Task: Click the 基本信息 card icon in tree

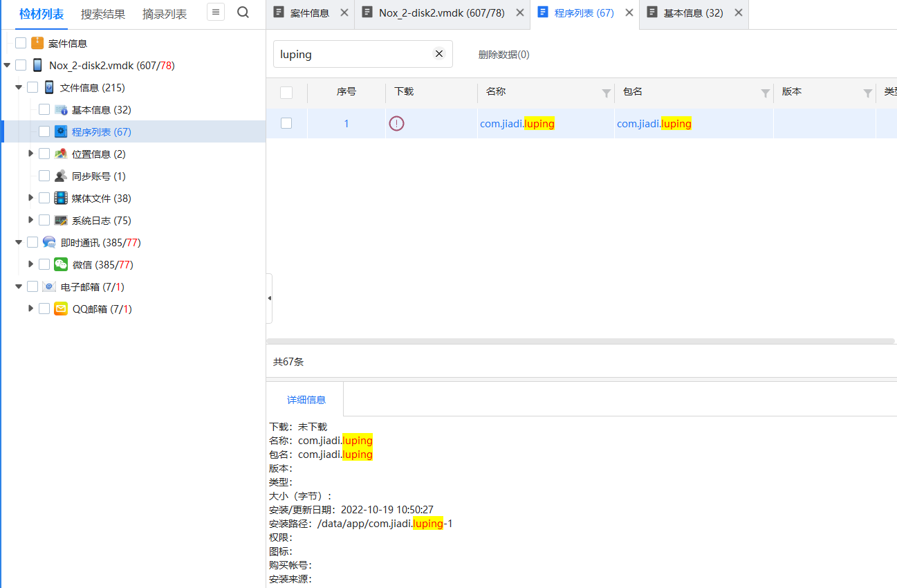Action: [x=61, y=109]
